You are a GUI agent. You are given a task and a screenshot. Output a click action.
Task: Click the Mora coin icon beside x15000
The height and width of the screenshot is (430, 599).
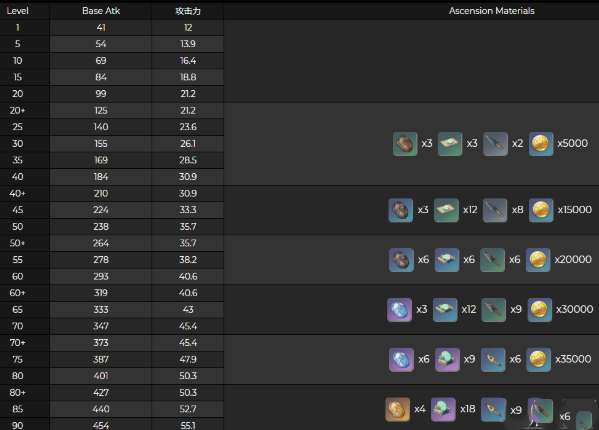coord(541,210)
